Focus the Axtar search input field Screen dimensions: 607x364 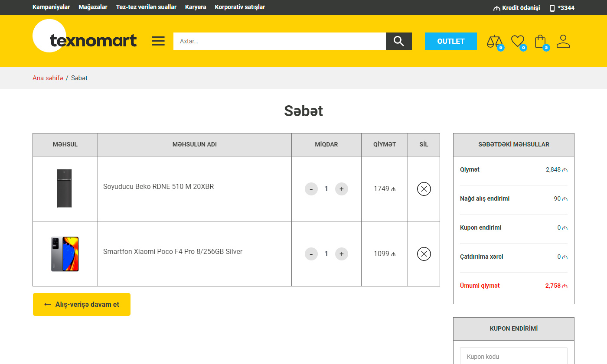click(279, 41)
